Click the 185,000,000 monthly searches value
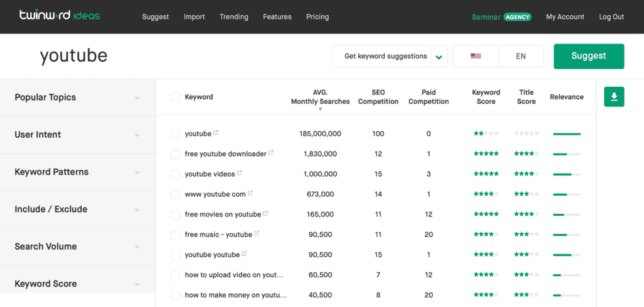This screenshot has height=307, width=644. click(320, 134)
